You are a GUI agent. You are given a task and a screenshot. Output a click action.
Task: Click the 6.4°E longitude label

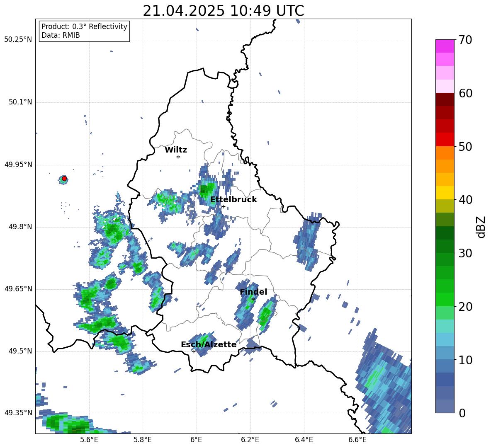[304, 440]
